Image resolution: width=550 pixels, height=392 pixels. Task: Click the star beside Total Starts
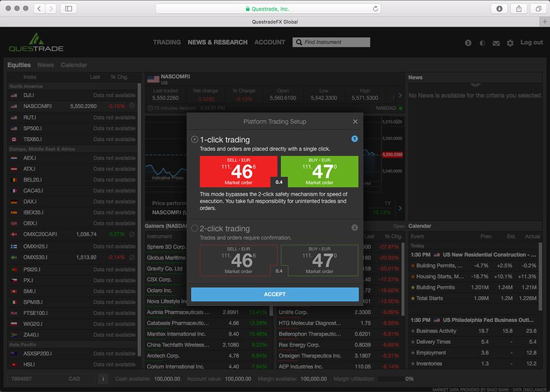[413, 299]
